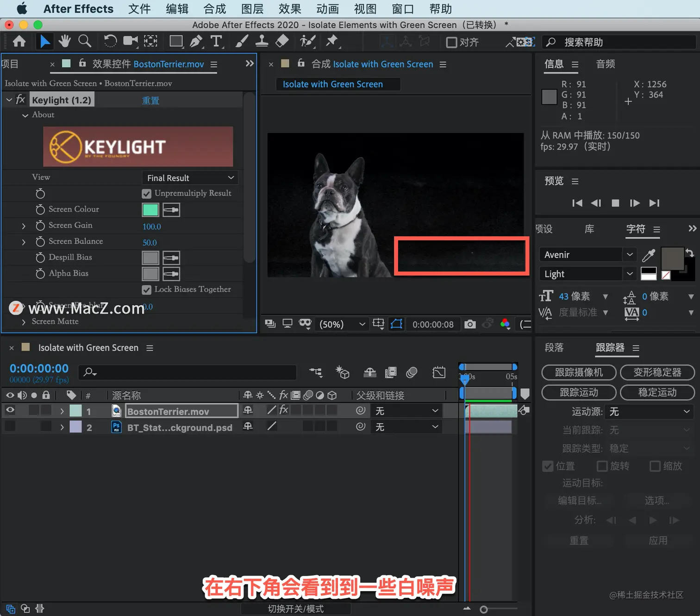This screenshot has width=700, height=616.
Task: Switch to the 音频 tab
Action: pyautogui.click(x=605, y=64)
